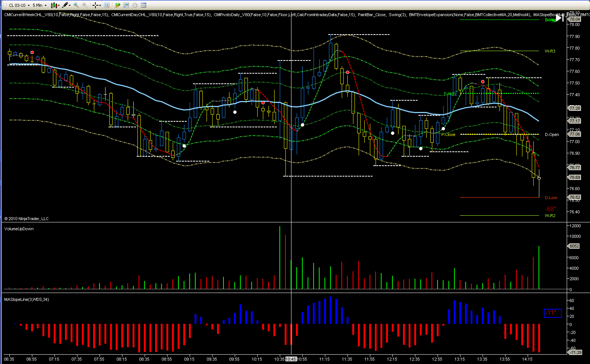Click the 10:45 highlighted time marker

click(291, 359)
